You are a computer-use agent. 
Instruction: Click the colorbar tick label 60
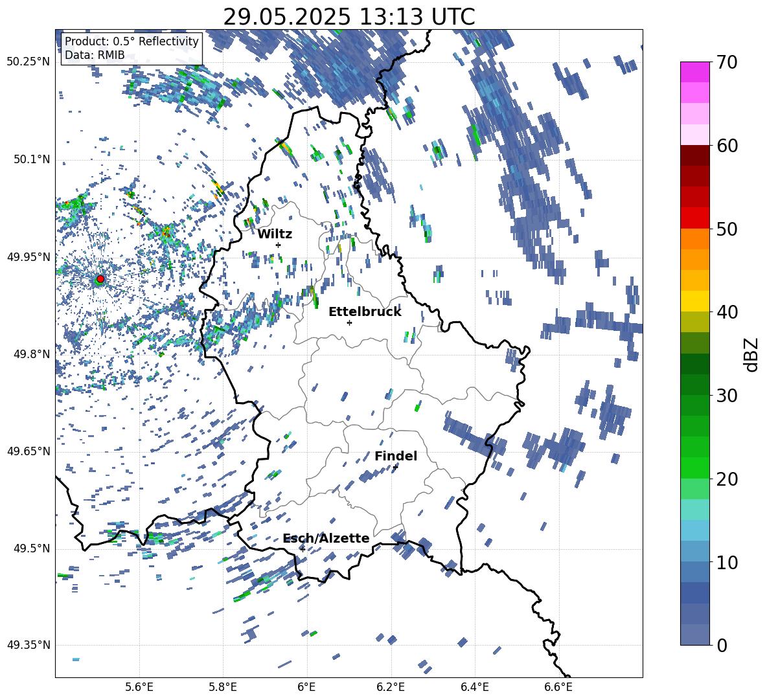727,146
